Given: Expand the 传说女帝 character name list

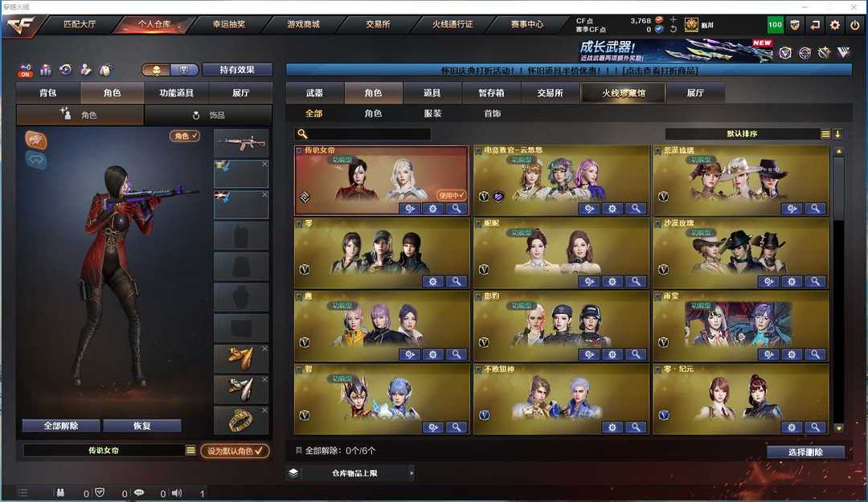Looking at the screenshot, I should pos(190,451).
